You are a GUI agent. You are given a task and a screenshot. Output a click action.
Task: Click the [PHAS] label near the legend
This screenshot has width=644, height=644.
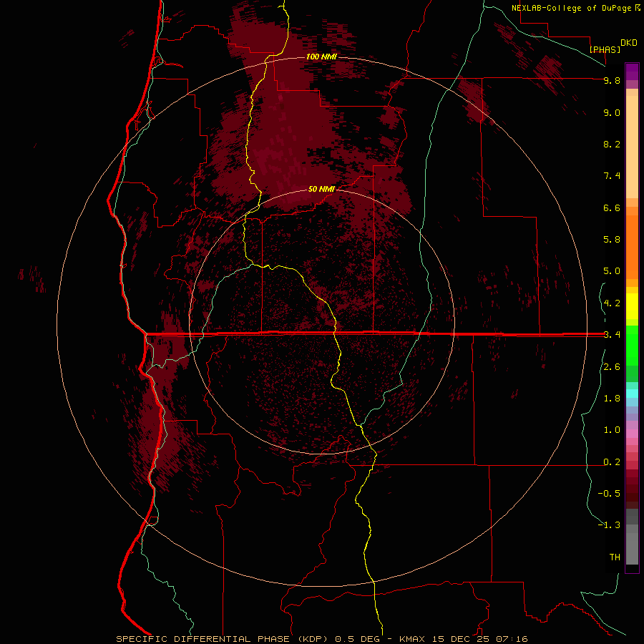(x=605, y=49)
